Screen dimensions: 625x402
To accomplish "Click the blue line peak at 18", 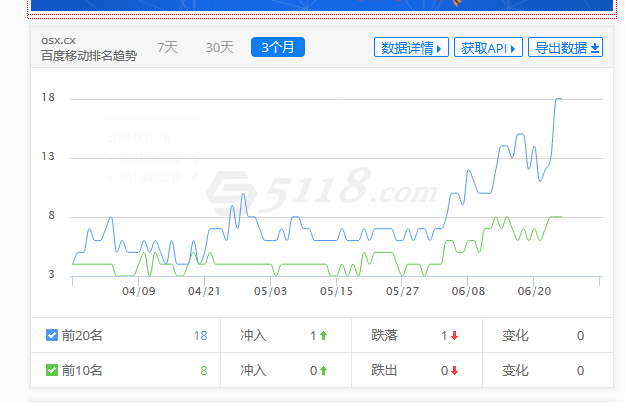I will pos(559,98).
